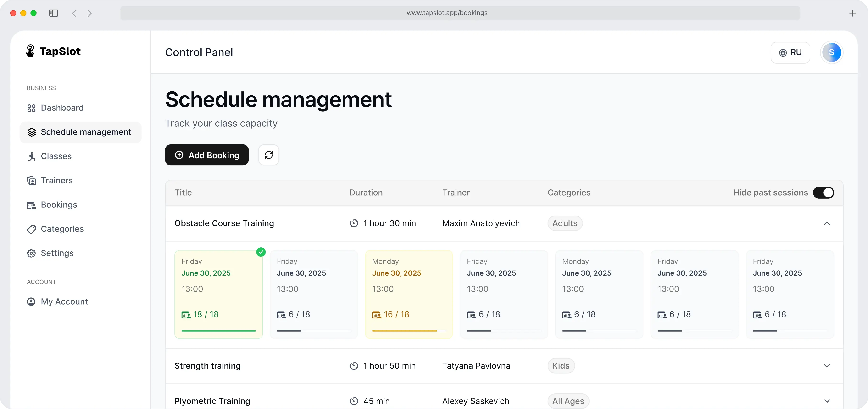The height and width of the screenshot is (409, 868).
Task: Click the My Account person icon
Action: (31, 302)
